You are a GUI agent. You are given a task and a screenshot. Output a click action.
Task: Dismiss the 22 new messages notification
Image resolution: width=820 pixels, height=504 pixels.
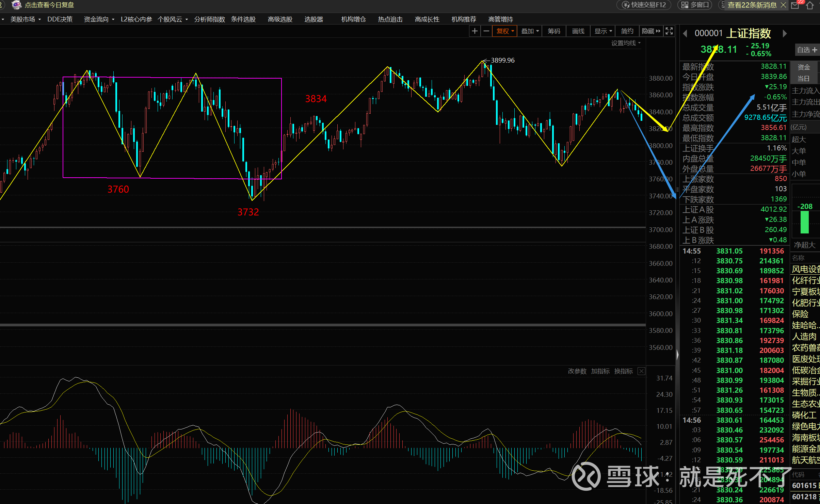point(783,5)
